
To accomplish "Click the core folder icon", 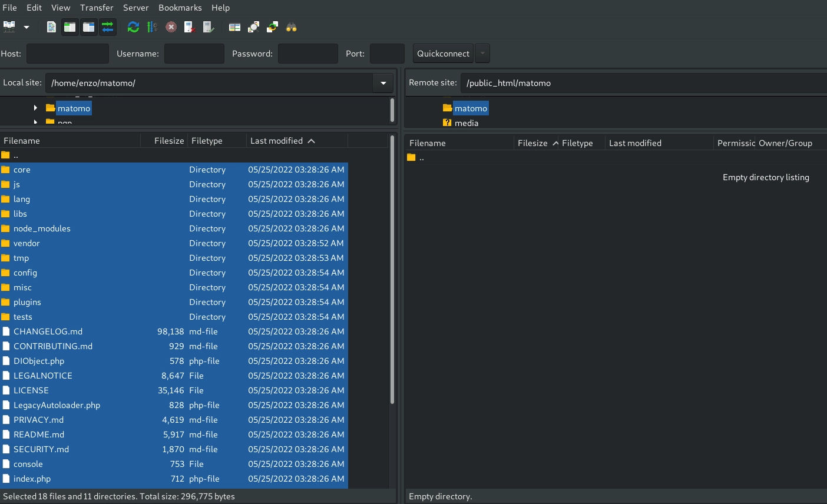I will point(6,170).
